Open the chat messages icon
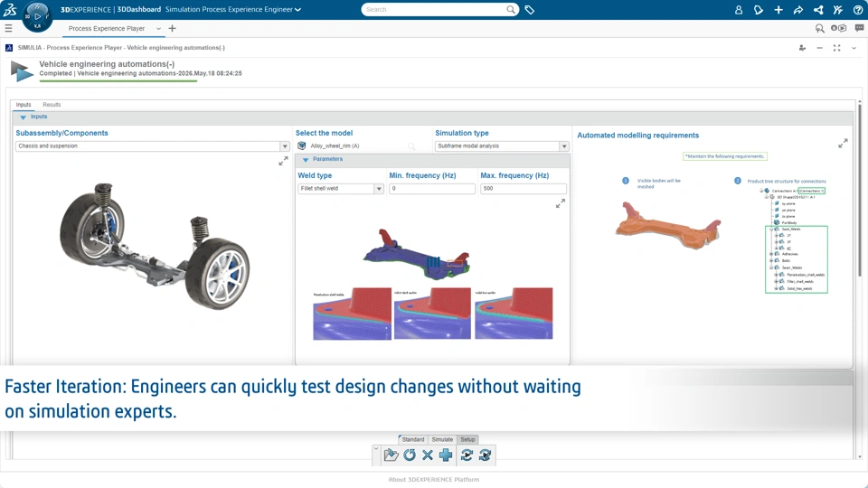This screenshot has width=868, height=488. (x=859, y=28)
